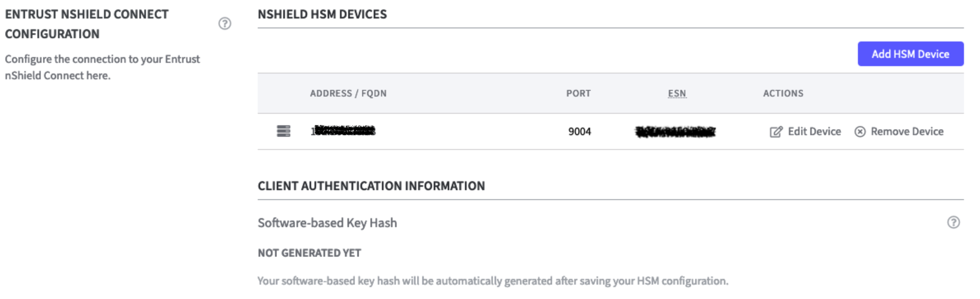Viewport: 980px width, 299px height.
Task: Click the circled X icon beside Remove Device
Action: (860, 131)
